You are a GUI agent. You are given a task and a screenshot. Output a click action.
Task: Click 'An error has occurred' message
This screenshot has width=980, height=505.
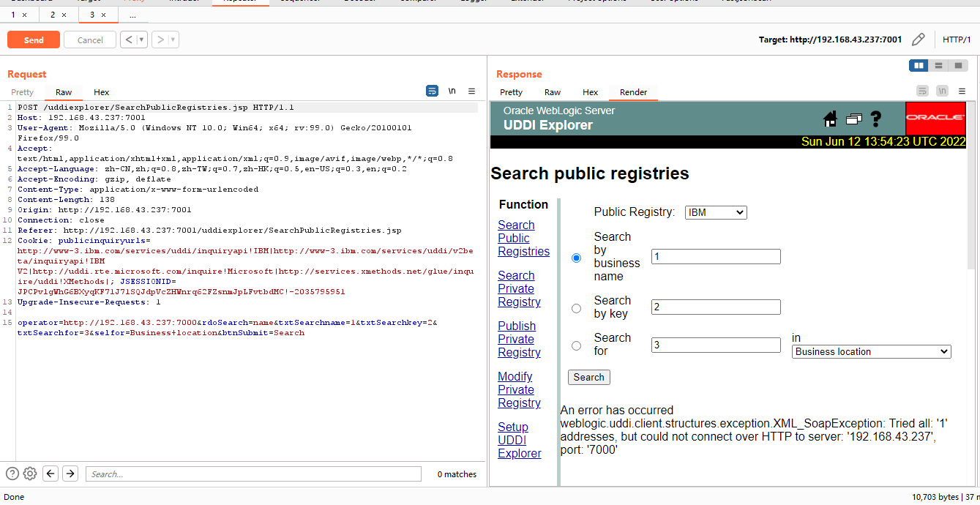point(616,410)
